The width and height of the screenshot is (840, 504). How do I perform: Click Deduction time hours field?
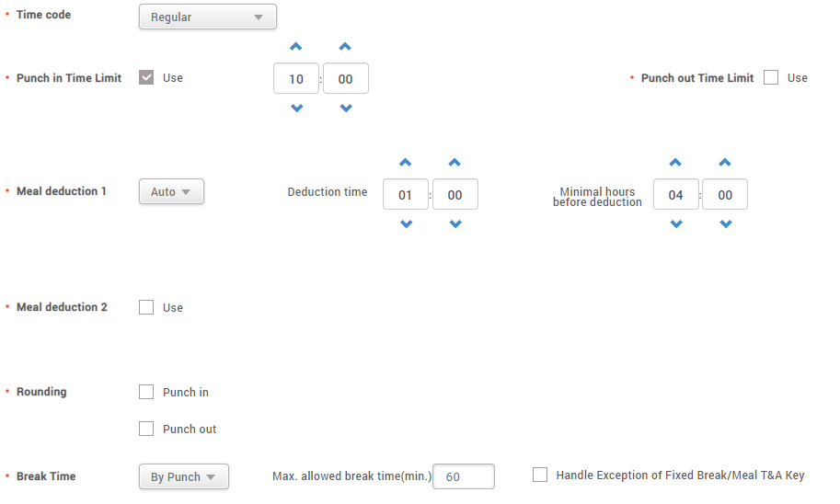[x=406, y=194]
